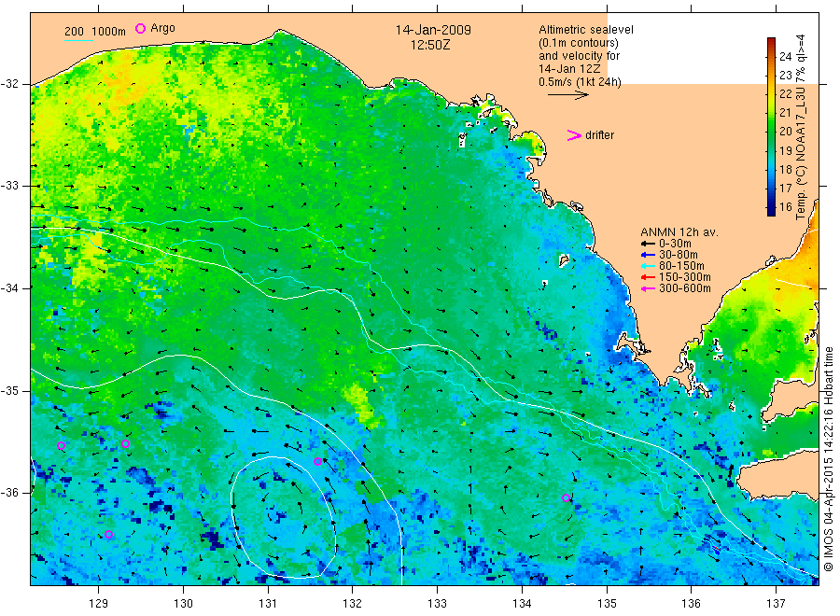The image size is (840, 616).
Task: Click the '80-150m' depth range label
Action: [x=681, y=266]
